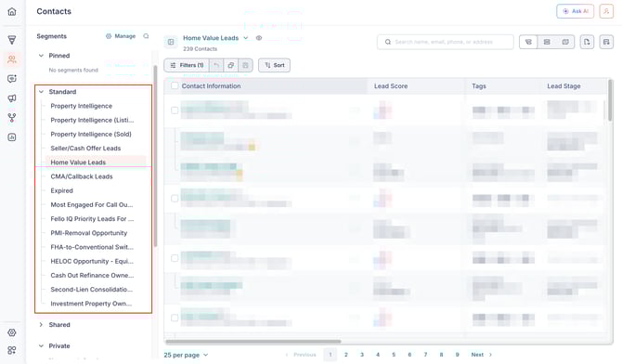Open the workflow branch icon in the sidebar
This screenshot has height=364, width=622.
tap(12, 118)
